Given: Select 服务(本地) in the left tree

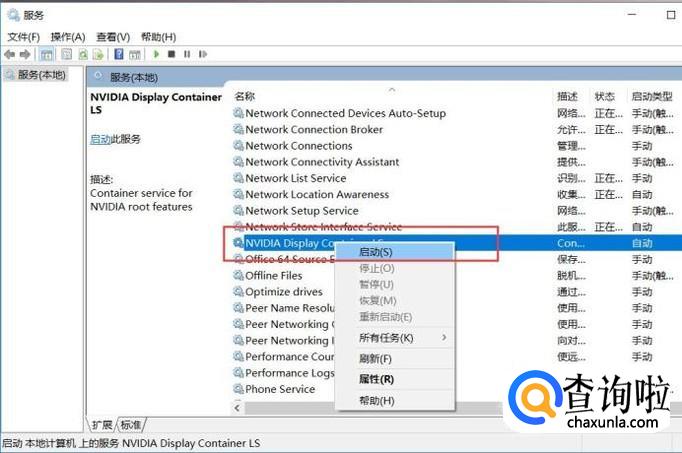Looking at the screenshot, I should 41,75.
